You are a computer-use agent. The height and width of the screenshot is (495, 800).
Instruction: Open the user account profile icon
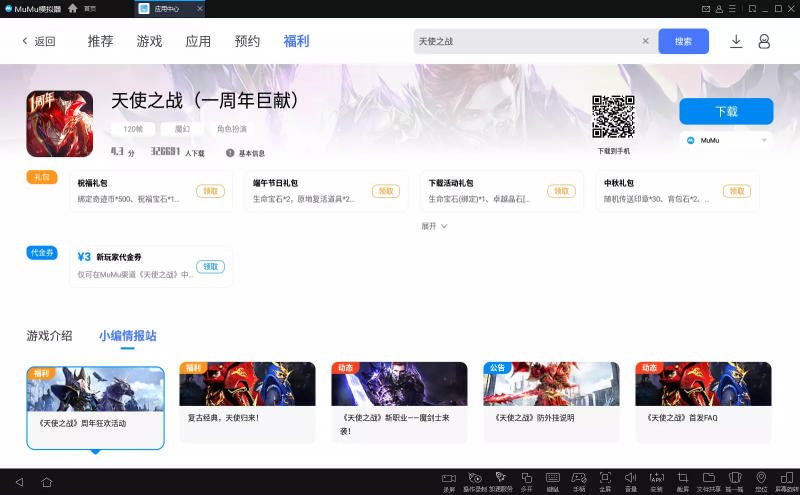[x=764, y=41]
